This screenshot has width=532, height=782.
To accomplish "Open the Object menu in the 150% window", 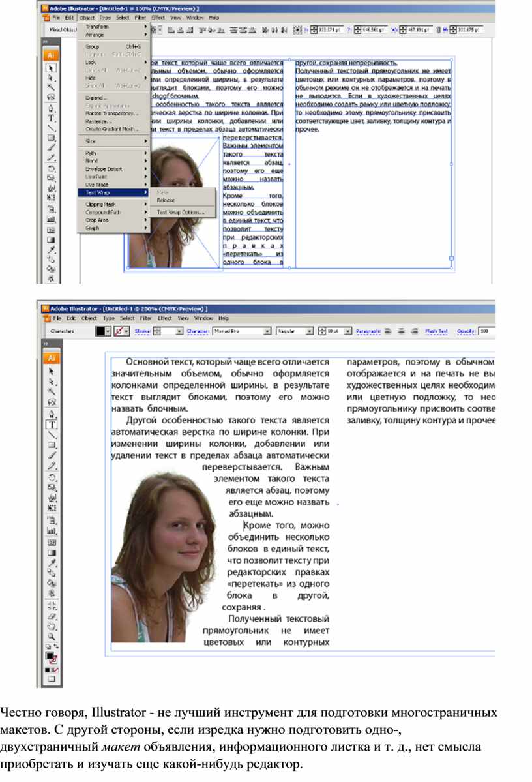I will (x=87, y=18).
